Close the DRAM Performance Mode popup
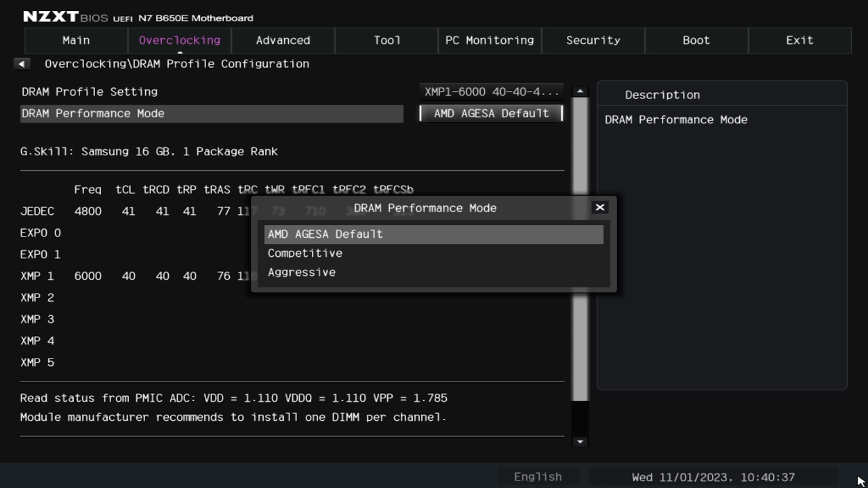 coord(599,207)
